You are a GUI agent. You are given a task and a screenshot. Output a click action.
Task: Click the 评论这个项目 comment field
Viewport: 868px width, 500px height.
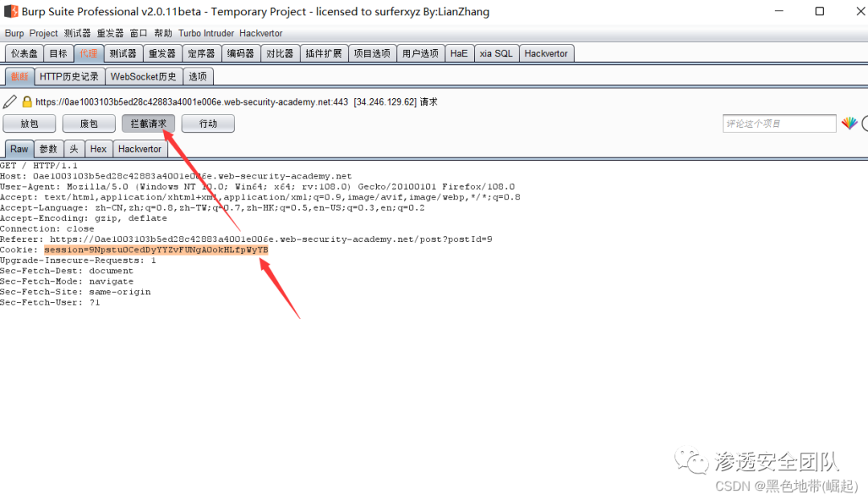coord(780,124)
